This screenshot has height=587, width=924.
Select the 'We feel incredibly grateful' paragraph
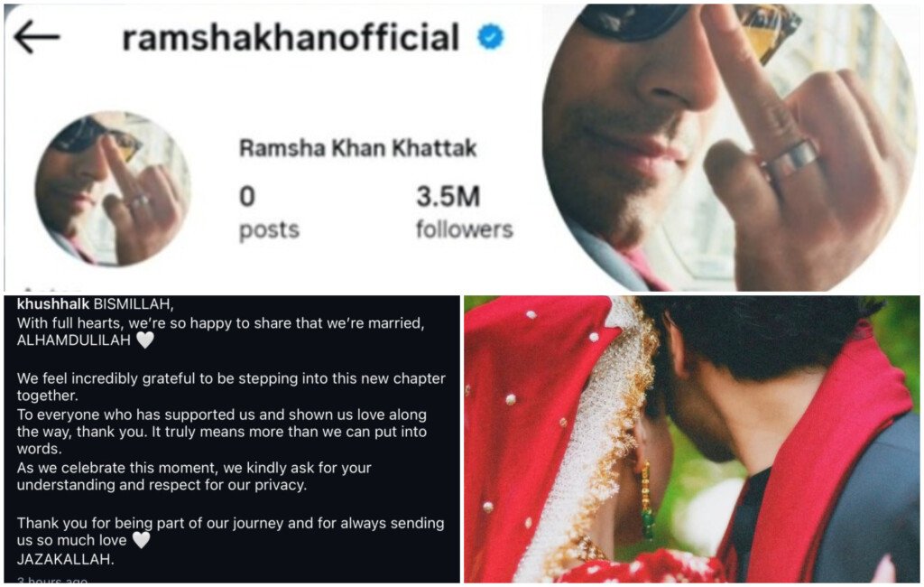pos(231,387)
